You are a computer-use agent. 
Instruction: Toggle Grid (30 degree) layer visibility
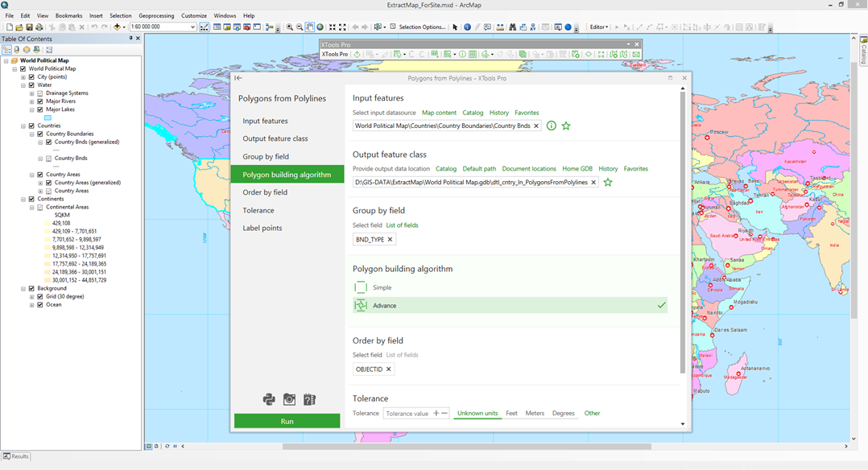click(40, 296)
